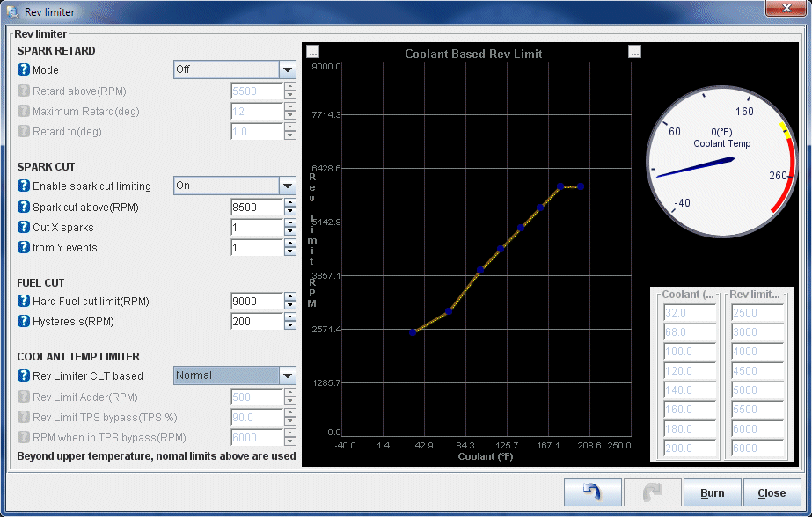
Task: Click the undo arrow icon
Action: (x=592, y=492)
